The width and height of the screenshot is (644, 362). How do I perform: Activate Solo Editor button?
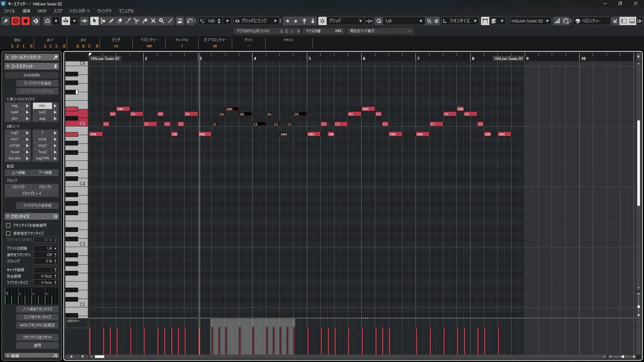15,21
